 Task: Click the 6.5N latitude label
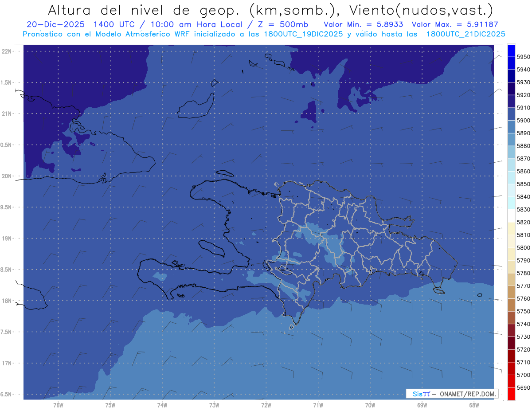click(x=7, y=395)
